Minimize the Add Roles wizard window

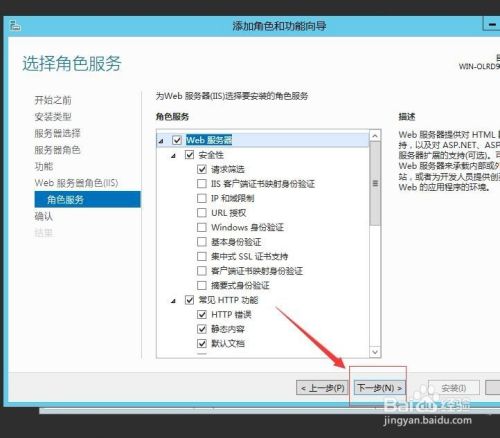pyautogui.click(x=492, y=24)
